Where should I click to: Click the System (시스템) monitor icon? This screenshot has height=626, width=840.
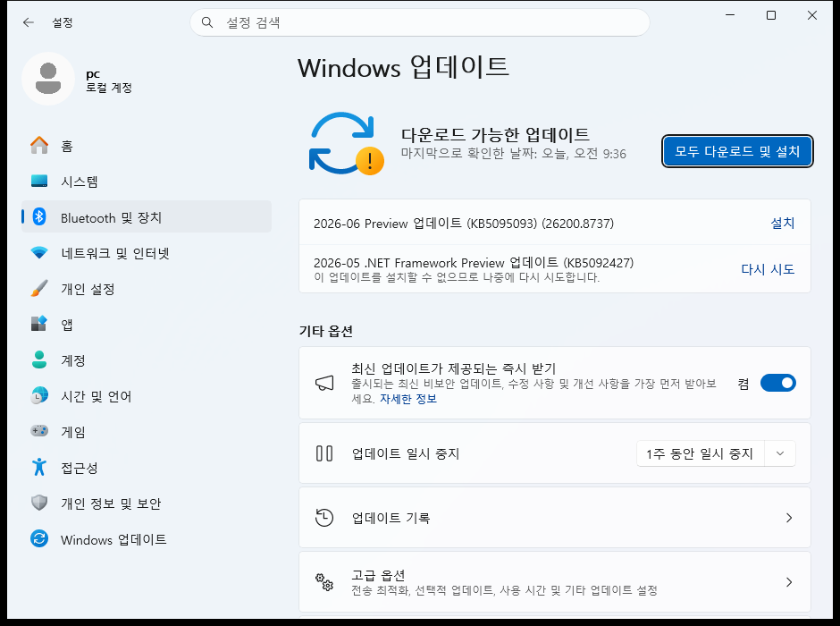[x=39, y=182]
